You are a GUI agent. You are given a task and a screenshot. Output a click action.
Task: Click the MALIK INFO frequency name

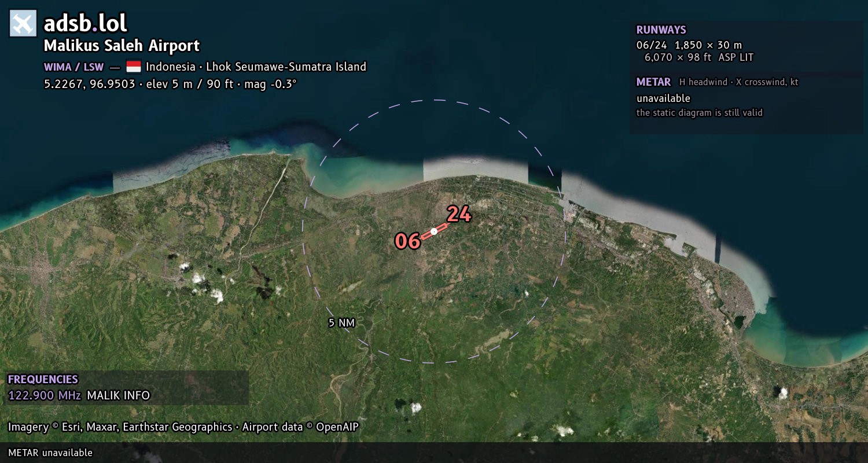(119, 396)
